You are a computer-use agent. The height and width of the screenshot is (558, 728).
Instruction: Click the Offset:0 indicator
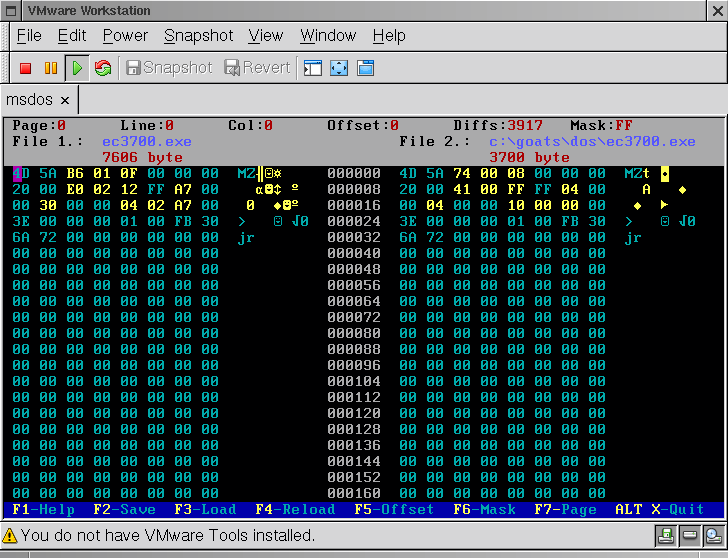(x=363, y=125)
